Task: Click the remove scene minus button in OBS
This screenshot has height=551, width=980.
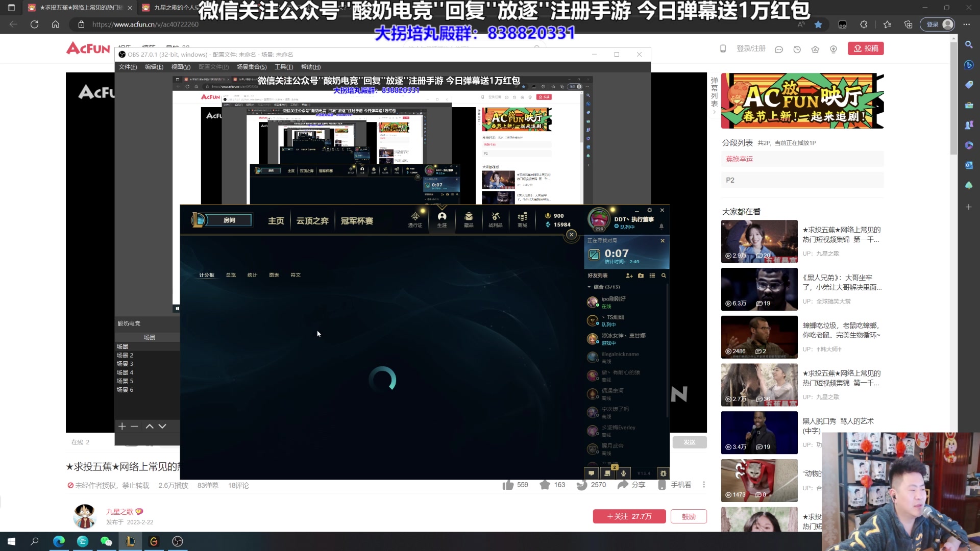Action: (135, 426)
